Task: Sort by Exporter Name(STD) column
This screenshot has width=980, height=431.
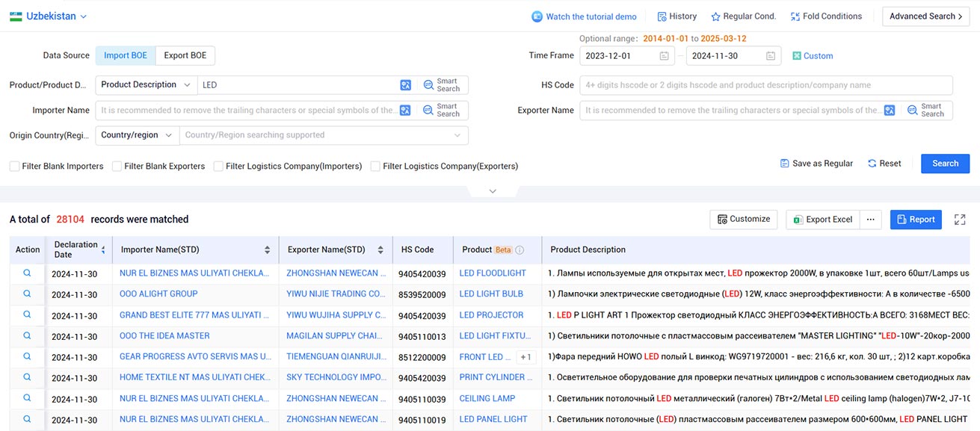Action: 380,249
